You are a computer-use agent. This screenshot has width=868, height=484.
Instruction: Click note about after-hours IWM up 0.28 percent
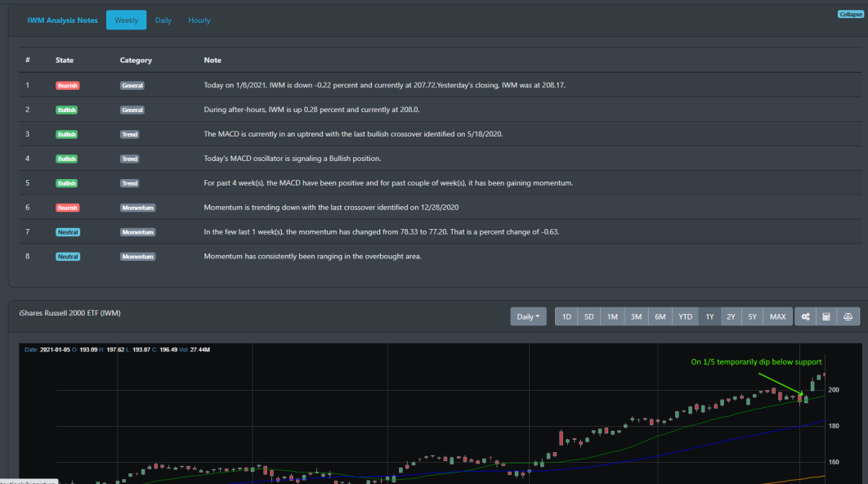311,110
